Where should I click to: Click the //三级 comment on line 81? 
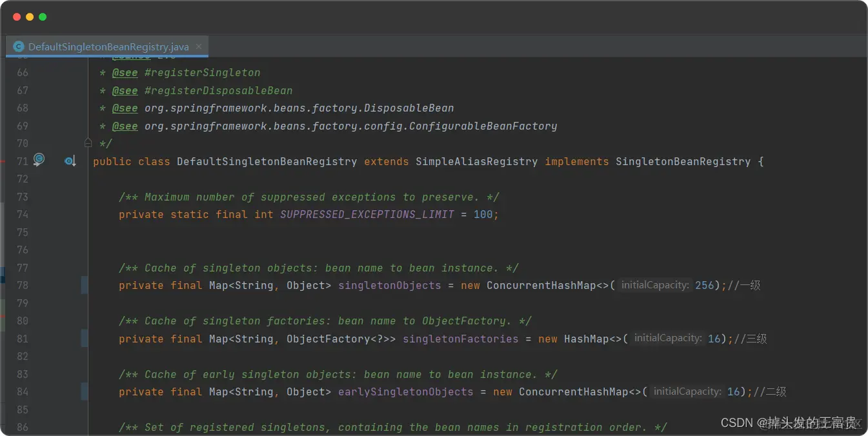tap(751, 339)
